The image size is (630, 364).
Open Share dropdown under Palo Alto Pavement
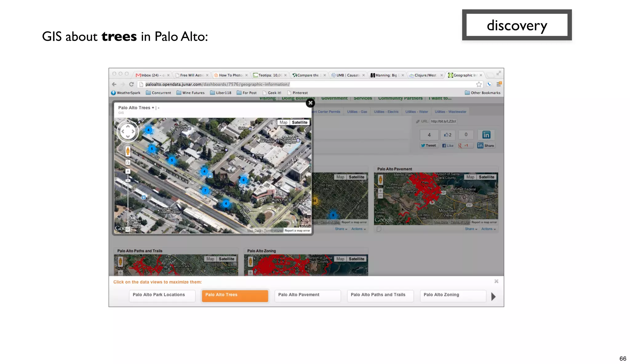pyautogui.click(x=471, y=229)
